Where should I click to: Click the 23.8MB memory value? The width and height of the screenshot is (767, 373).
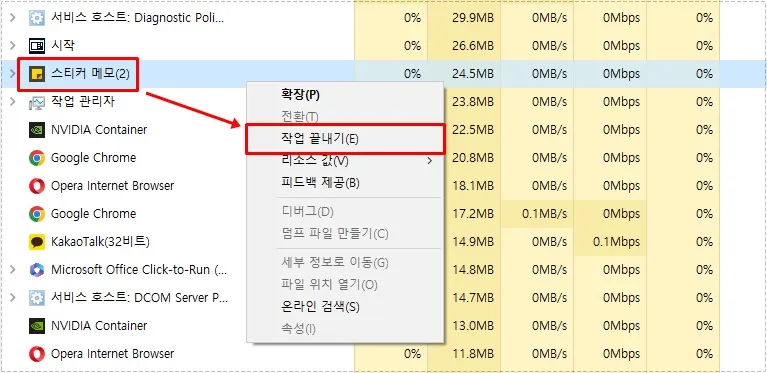[x=474, y=102]
